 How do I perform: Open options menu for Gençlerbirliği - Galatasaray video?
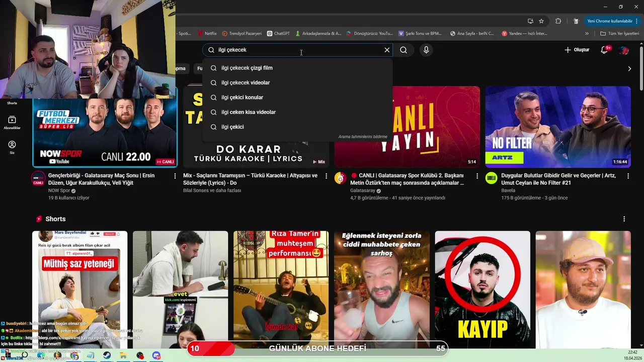click(175, 176)
